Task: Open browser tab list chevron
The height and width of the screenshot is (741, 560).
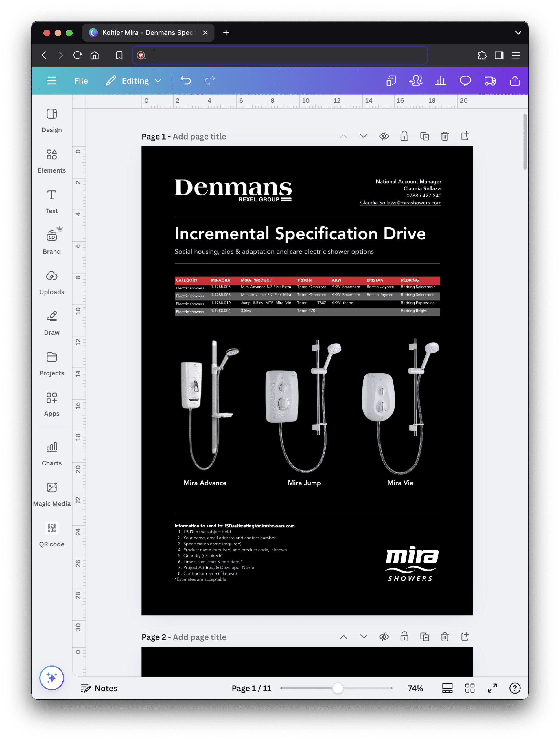Action: coord(518,33)
